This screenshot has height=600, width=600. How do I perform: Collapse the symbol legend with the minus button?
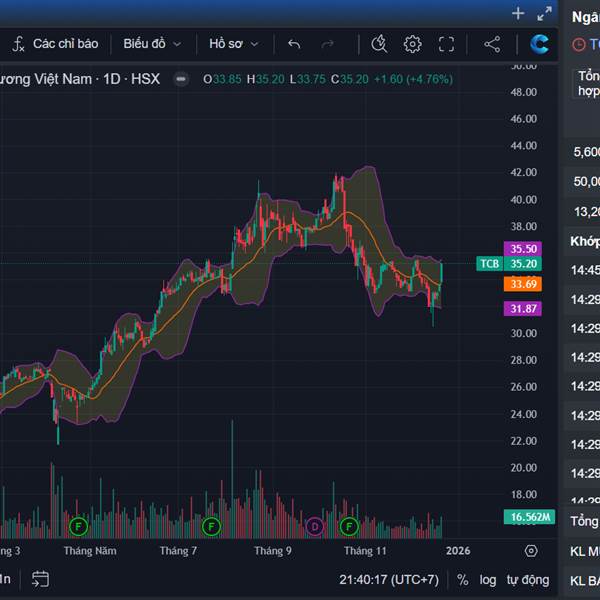[x=180, y=79]
